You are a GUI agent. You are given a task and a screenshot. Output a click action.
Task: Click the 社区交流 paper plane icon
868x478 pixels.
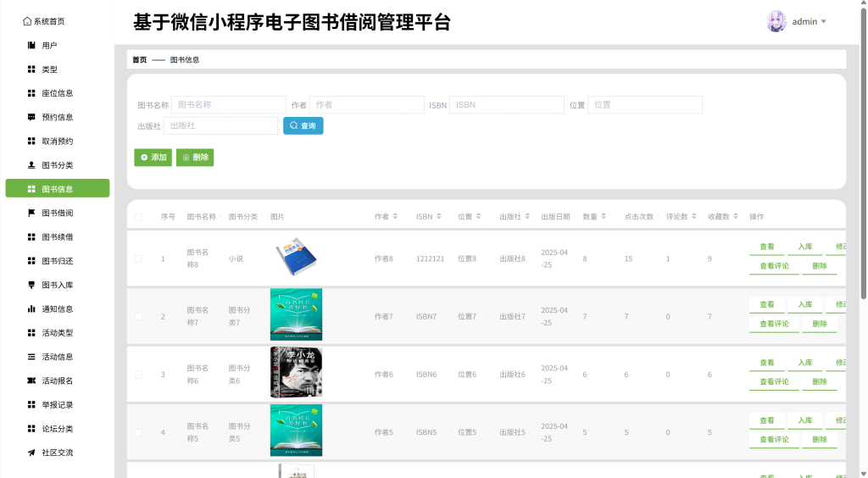31,453
